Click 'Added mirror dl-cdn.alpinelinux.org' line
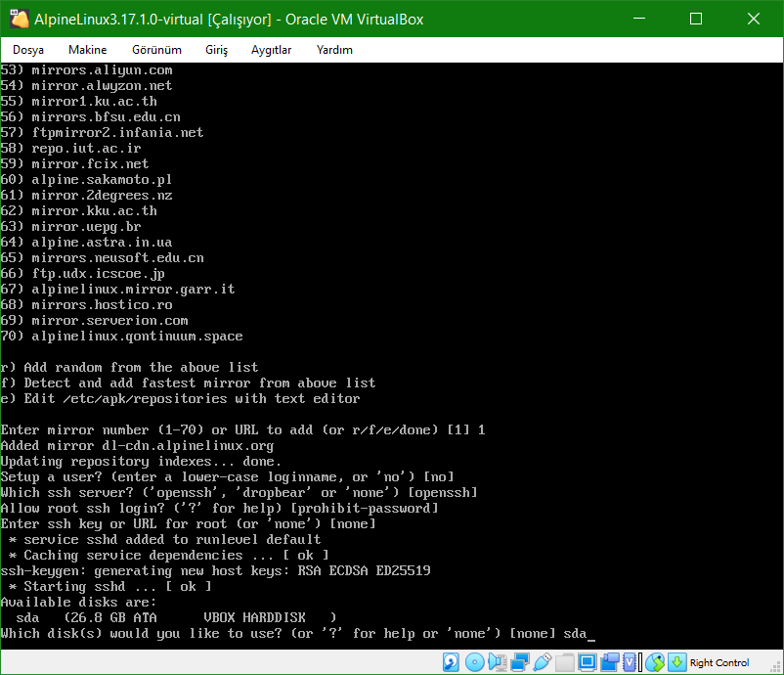 pos(137,446)
